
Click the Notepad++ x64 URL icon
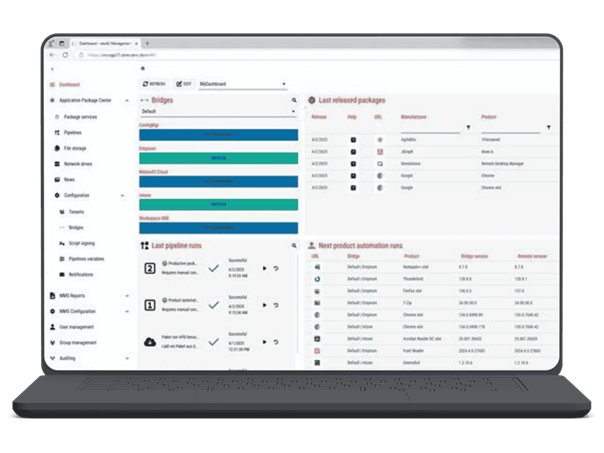317,267
